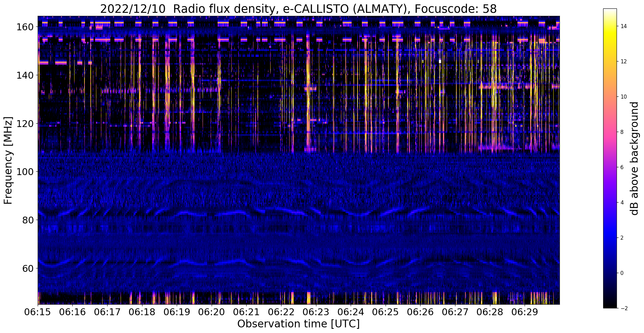Click the gradient colorbar strip
644x333 pixels.
pos(610,158)
